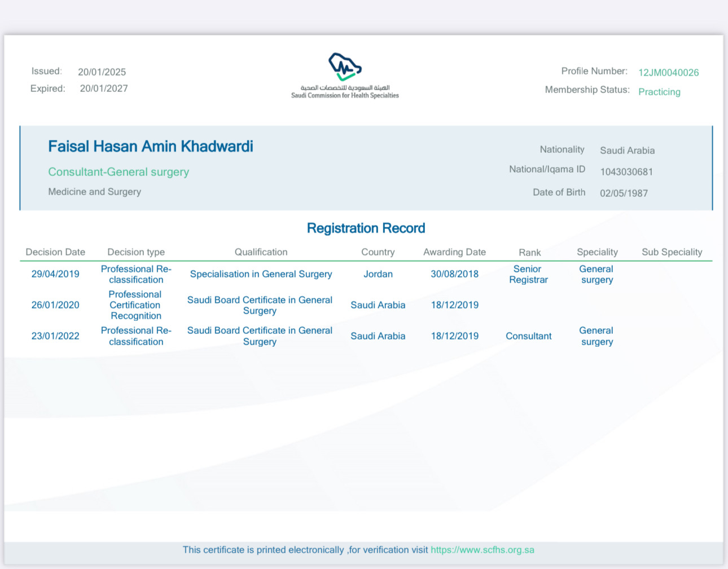728x569 pixels.
Task: Click the Awarding Date column header
Action: click(x=454, y=252)
